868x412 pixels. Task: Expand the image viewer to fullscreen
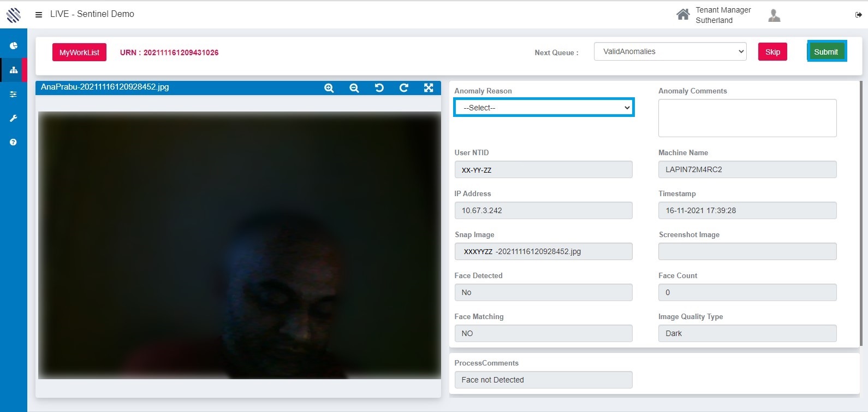coord(429,88)
